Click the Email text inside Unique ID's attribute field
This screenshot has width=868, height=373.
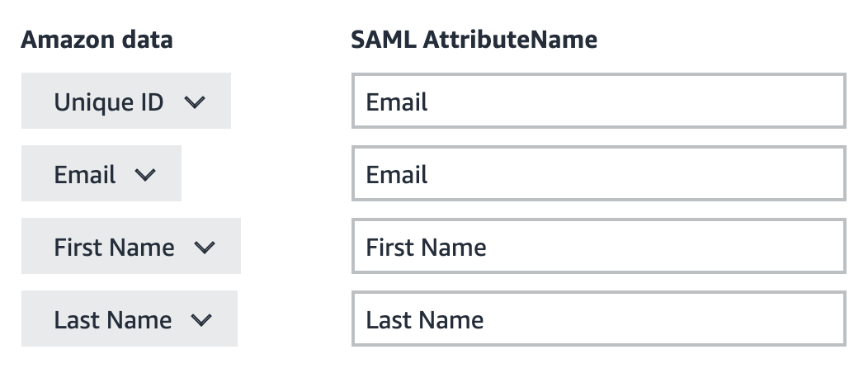(x=397, y=102)
